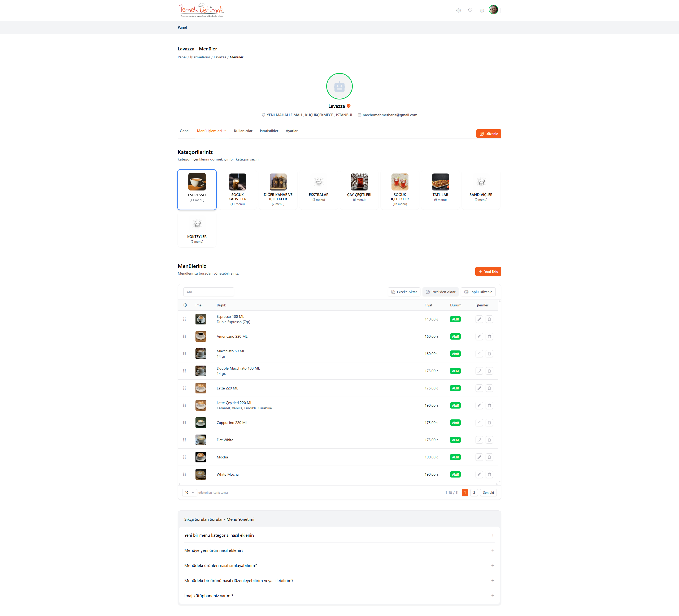Click the Yeni Ekle button

(x=488, y=271)
